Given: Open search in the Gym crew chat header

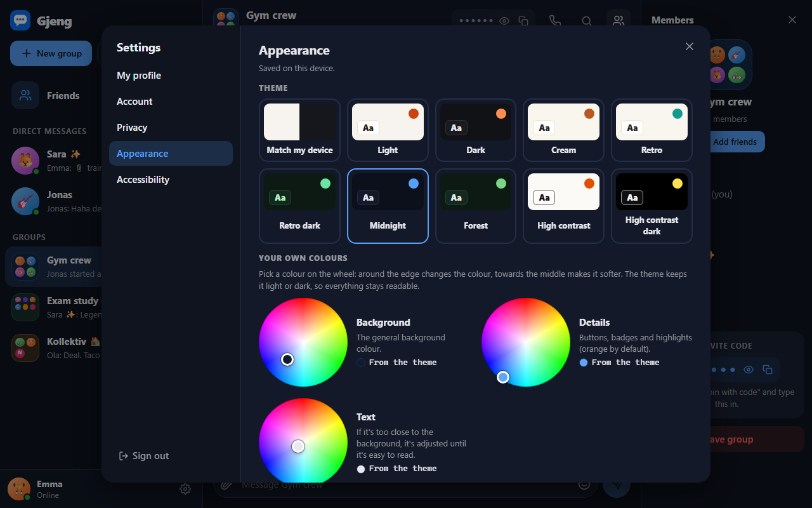Looking at the screenshot, I should click(x=587, y=21).
